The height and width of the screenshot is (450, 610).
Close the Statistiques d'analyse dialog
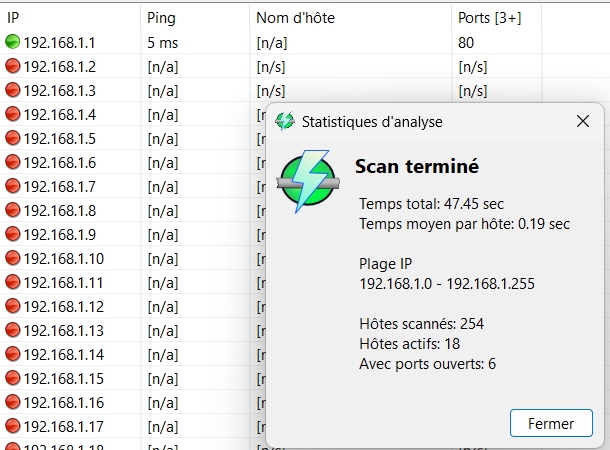coord(583,122)
